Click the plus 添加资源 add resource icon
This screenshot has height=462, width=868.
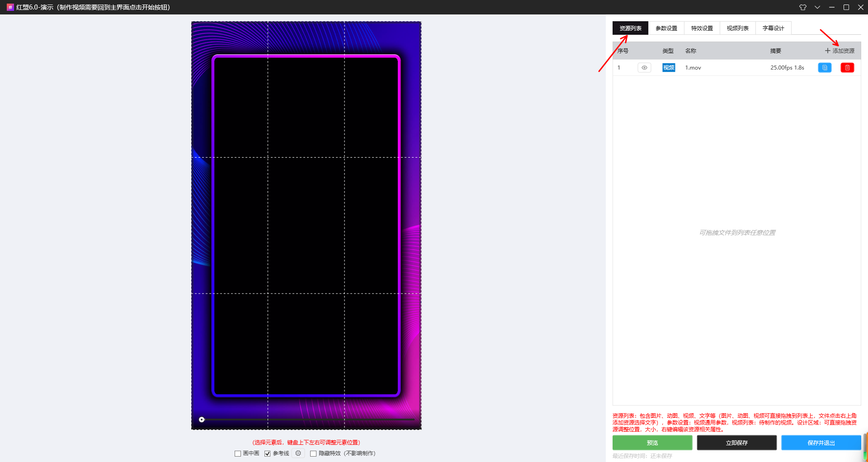828,51
